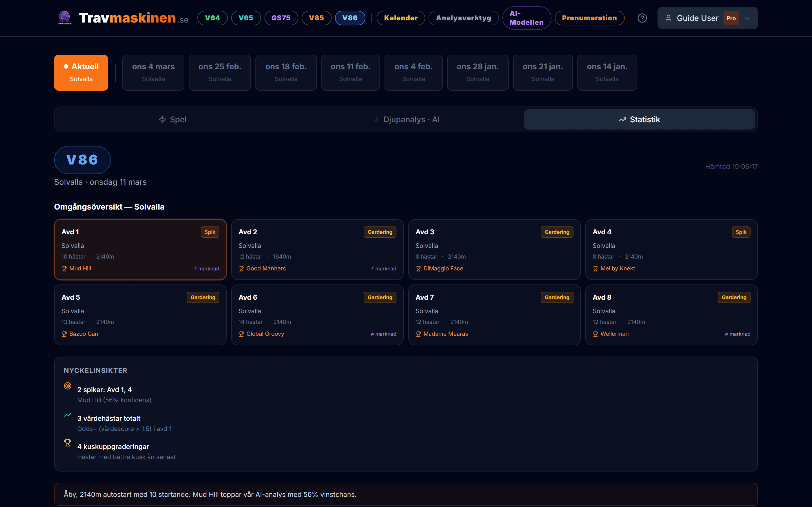Select the V85 game type pill
This screenshot has width=812, height=507.
tap(316, 18)
